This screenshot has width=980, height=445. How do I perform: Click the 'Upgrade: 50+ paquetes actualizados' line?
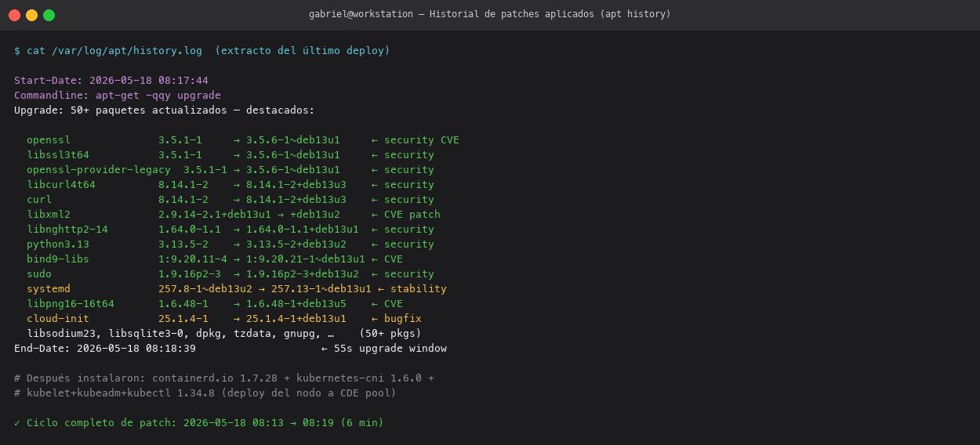tap(165, 110)
